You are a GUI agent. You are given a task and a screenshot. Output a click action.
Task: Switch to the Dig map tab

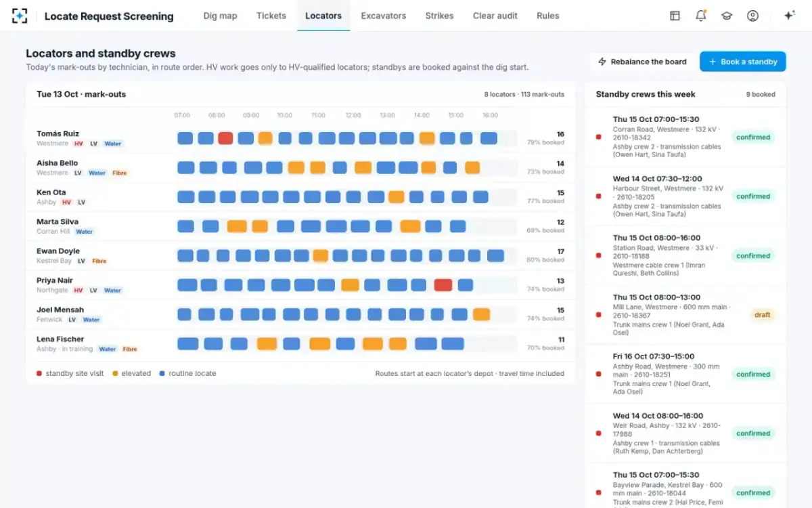[220, 16]
